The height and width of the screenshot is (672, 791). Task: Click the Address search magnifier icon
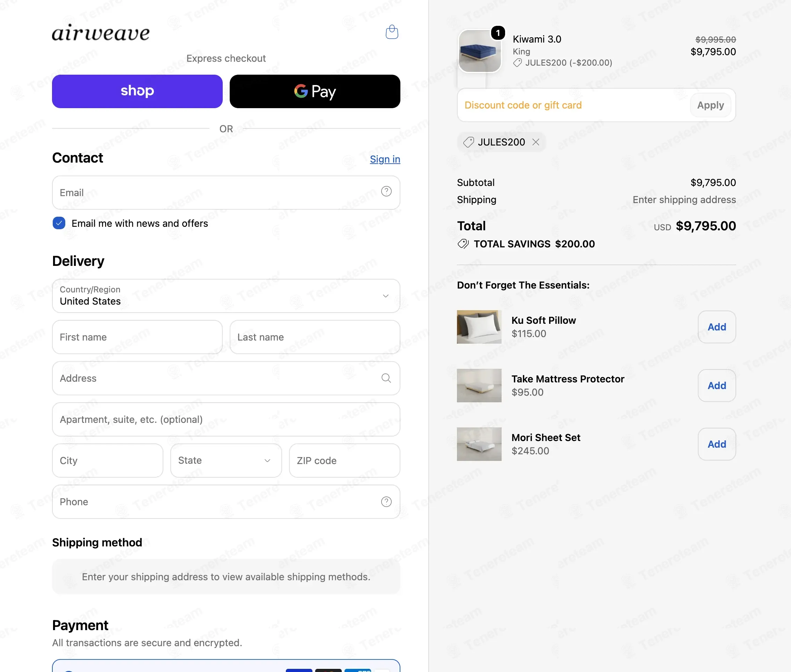(x=386, y=378)
